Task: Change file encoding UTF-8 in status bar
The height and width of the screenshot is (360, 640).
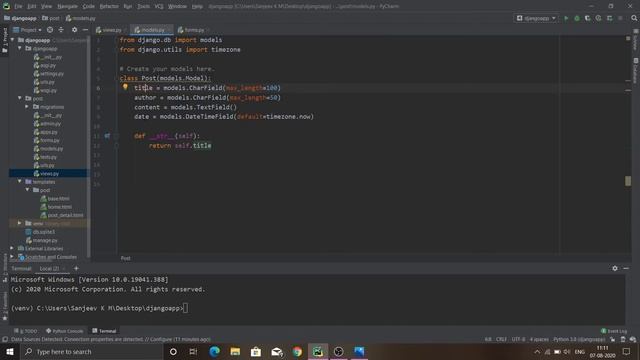Action: 518,339
